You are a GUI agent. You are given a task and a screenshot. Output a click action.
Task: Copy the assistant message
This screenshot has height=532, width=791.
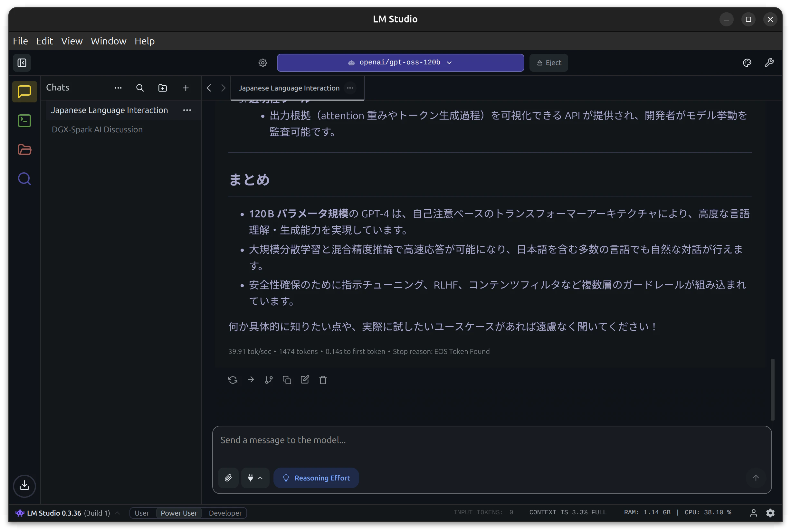pyautogui.click(x=287, y=380)
